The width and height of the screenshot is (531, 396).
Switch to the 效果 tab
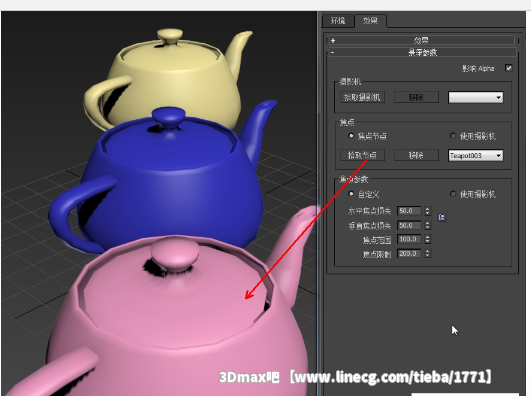click(370, 21)
